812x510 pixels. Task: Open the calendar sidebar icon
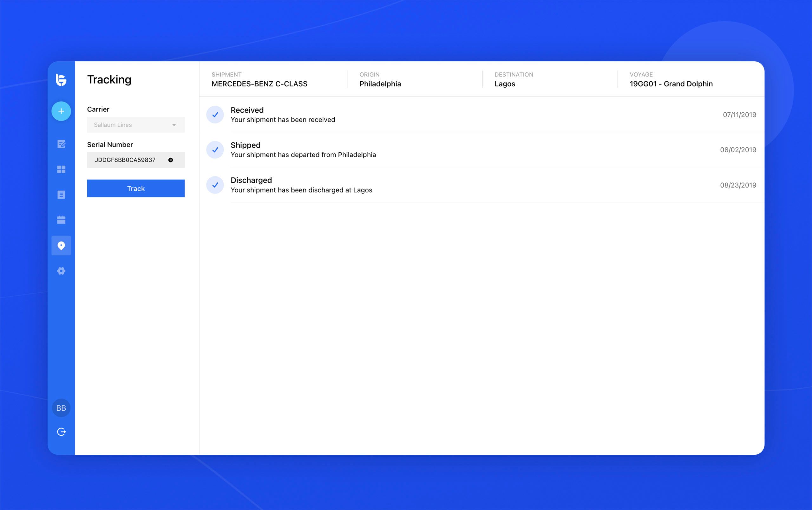[x=61, y=220]
